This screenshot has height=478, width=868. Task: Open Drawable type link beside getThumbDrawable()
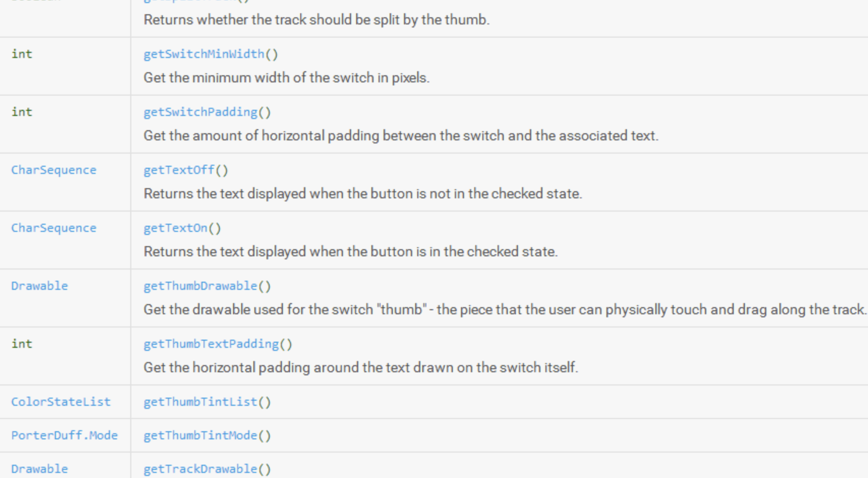(39, 286)
